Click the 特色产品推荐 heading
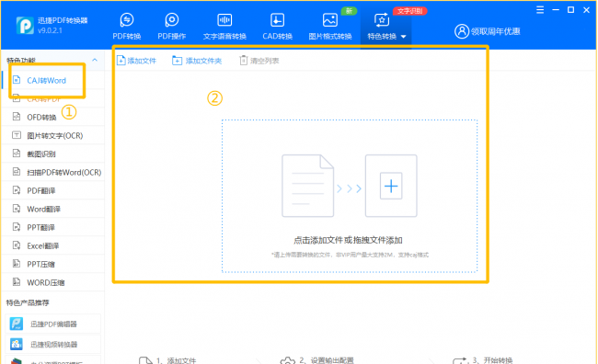Viewport: 598px width, 364px height. coord(28,302)
